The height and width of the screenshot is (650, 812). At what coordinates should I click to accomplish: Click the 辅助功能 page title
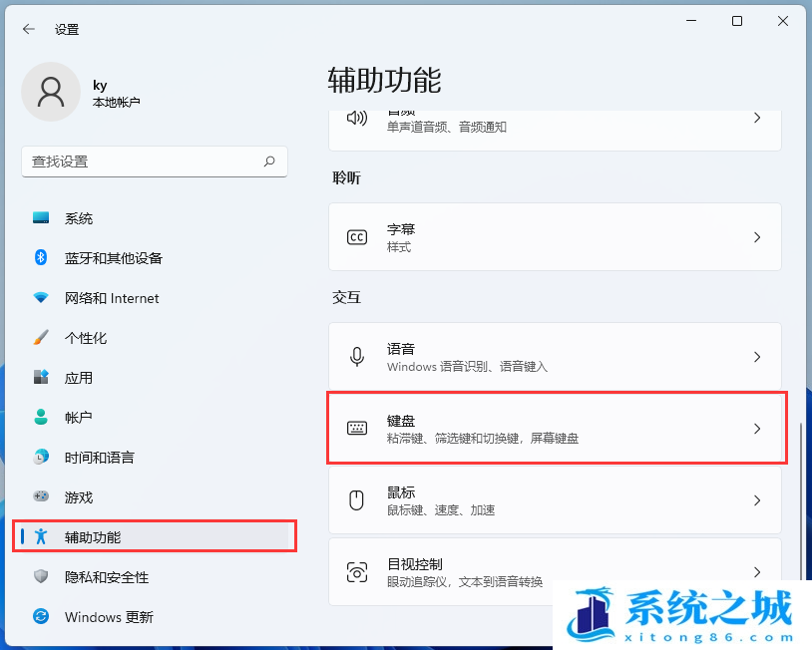pyautogui.click(x=384, y=80)
